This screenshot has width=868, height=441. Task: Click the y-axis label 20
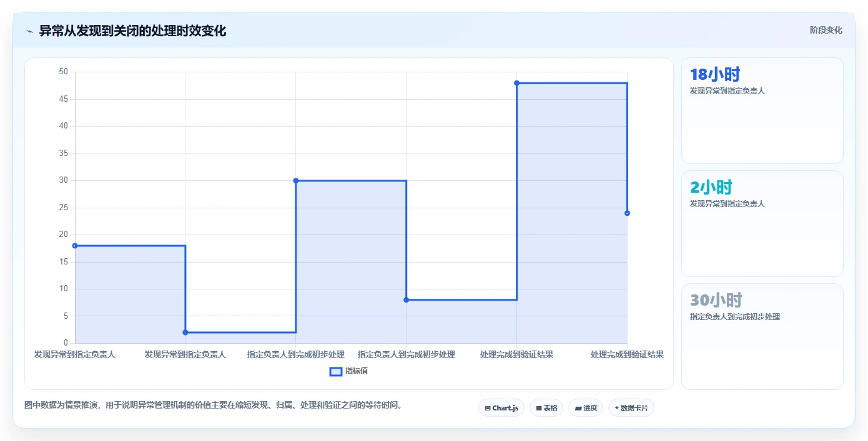tap(64, 235)
